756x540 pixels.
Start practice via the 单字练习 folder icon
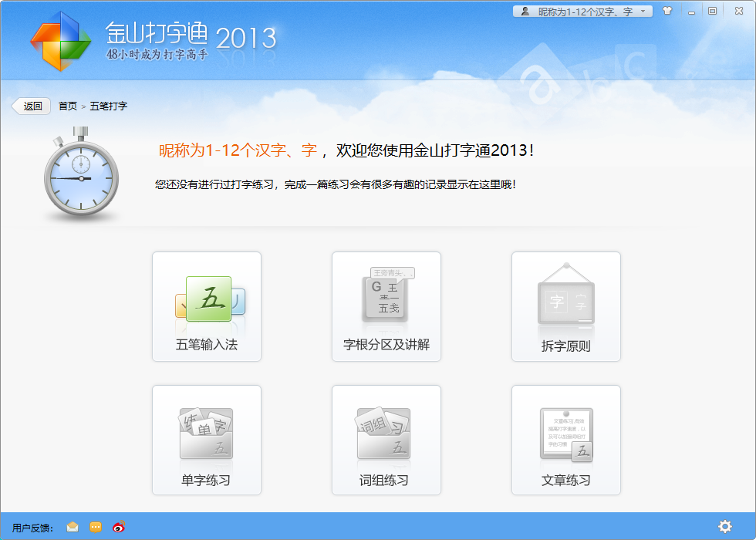[x=206, y=434]
